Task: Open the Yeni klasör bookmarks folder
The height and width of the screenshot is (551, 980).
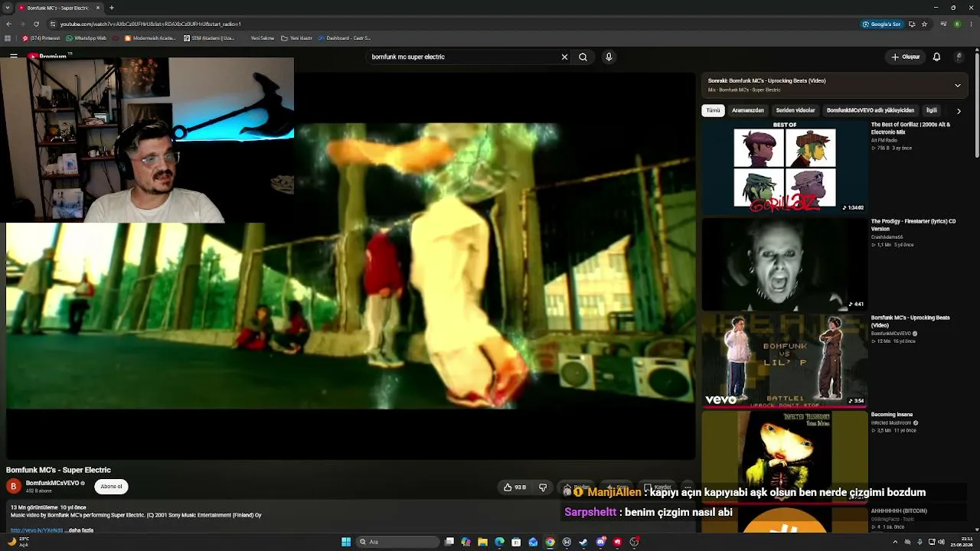Action: point(296,38)
